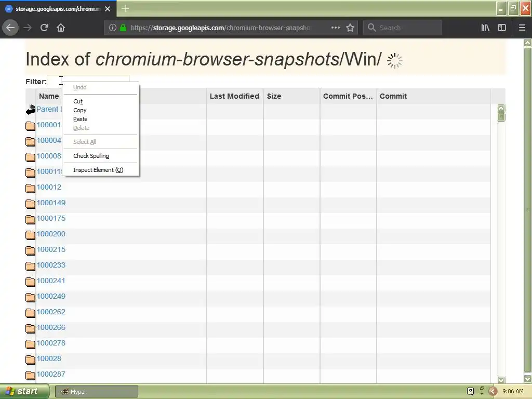Click the help question-mark tray icon
532x399 pixels.
tap(470, 392)
